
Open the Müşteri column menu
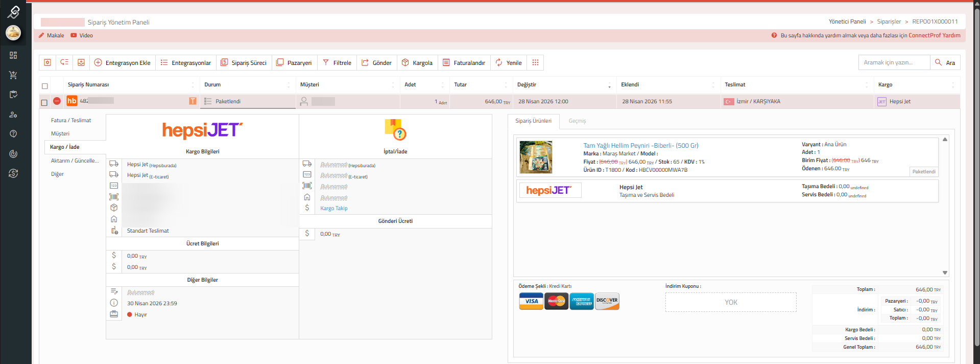pyautogui.click(x=393, y=85)
